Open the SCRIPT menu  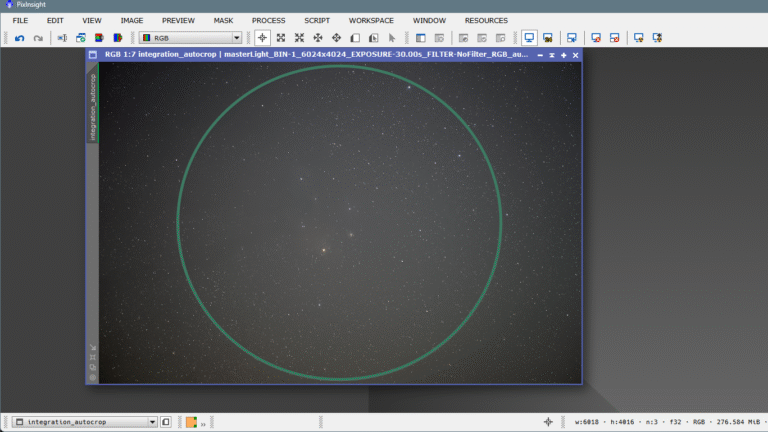coord(316,20)
